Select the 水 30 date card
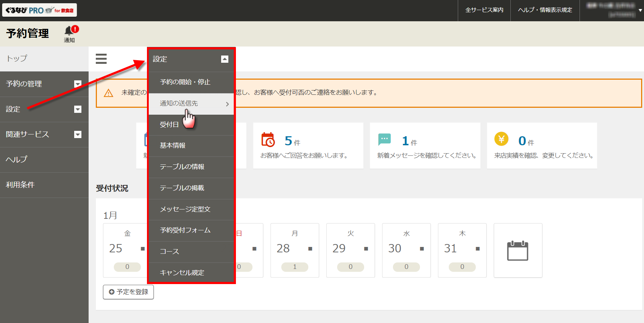Image resolution: width=644 pixels, height=323 pixels. 406,250
